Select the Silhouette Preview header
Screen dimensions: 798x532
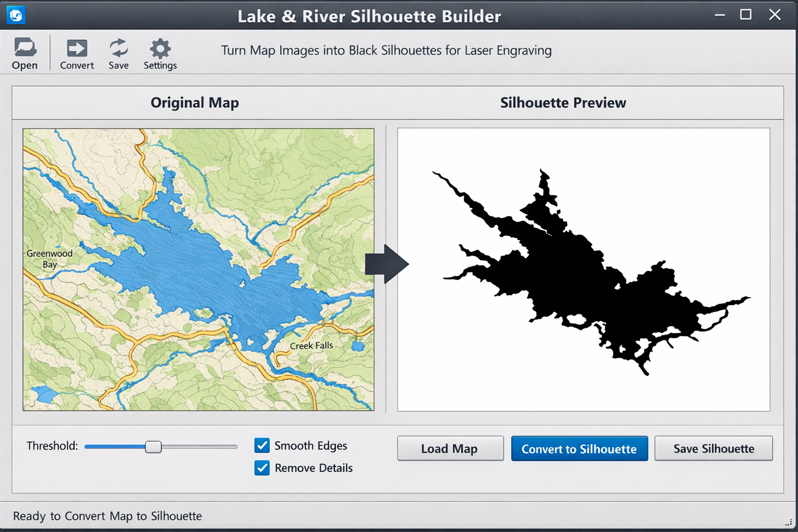[x=563, y=102]
